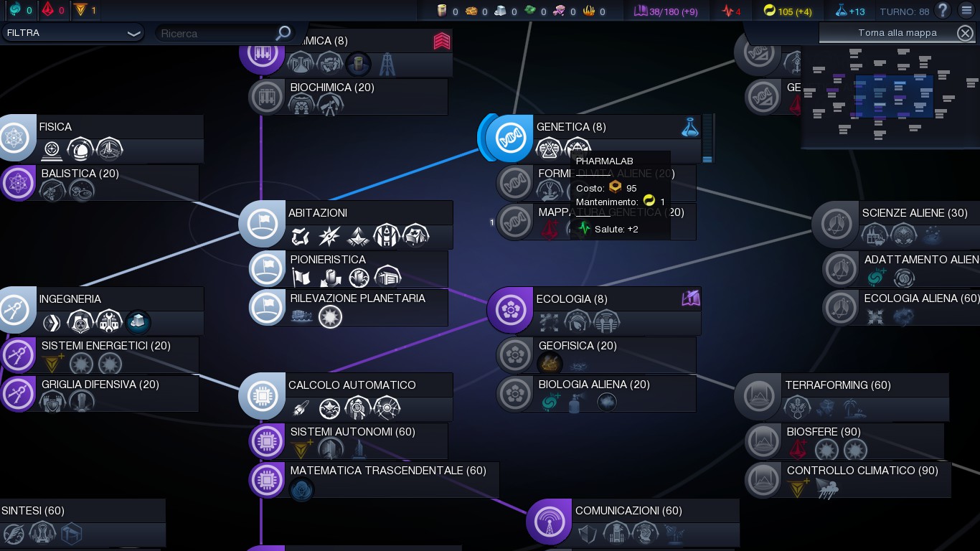Image resolution: width=980 pixels, height=551 pixels.
Task: Click the science flask icon on Genetica
Action: [x=690, y=128]
